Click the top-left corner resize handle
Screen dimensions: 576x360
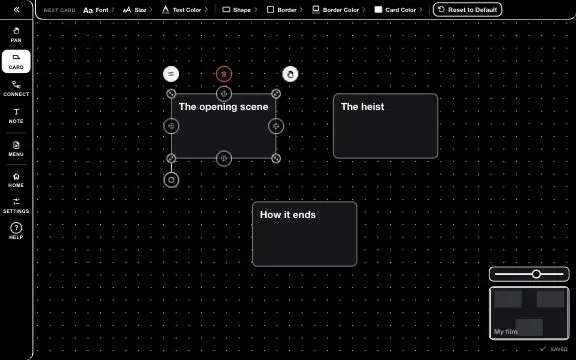171,94
